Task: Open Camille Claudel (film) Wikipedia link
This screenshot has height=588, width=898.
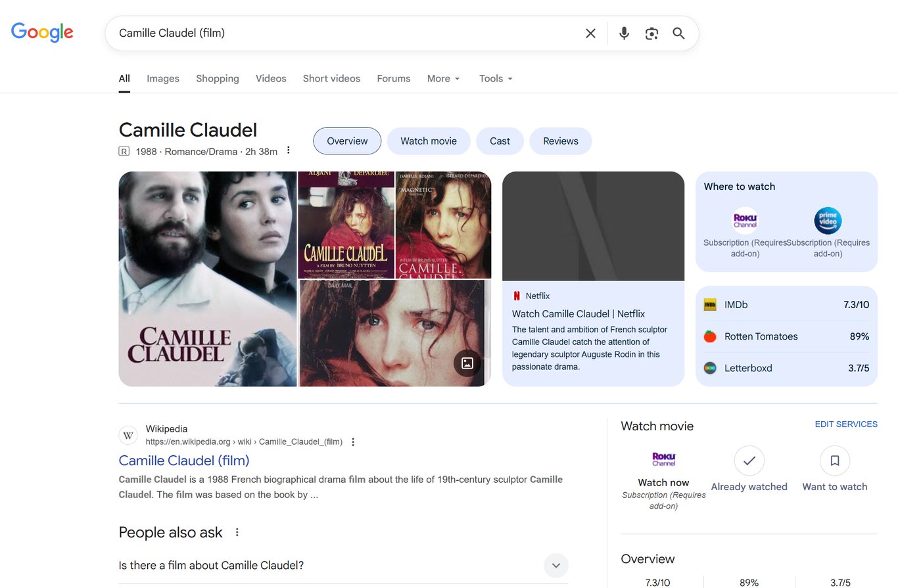Action: 184,461
